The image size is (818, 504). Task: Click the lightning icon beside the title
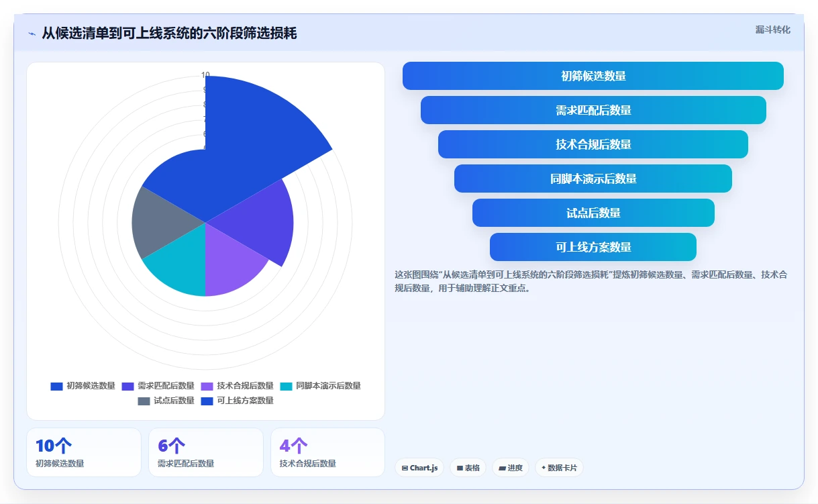point(32,34)
